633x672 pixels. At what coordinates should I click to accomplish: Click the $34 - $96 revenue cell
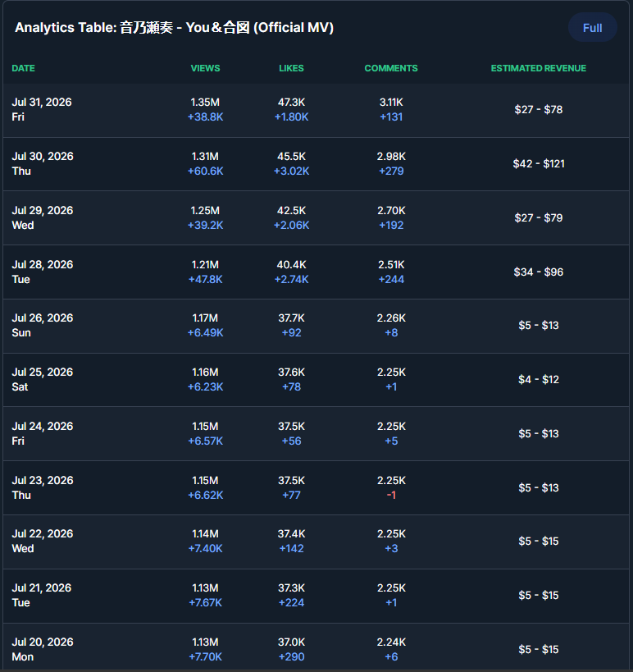click(539, 272)
